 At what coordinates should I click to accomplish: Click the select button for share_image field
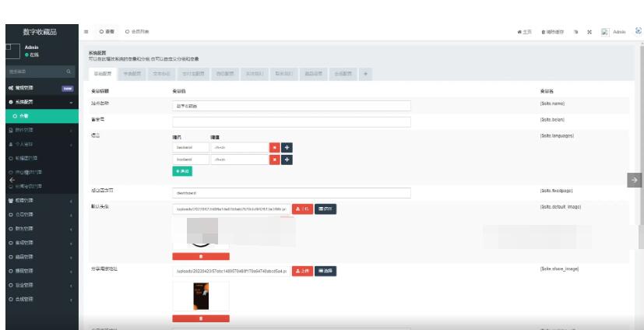click(x=328, y=271)
